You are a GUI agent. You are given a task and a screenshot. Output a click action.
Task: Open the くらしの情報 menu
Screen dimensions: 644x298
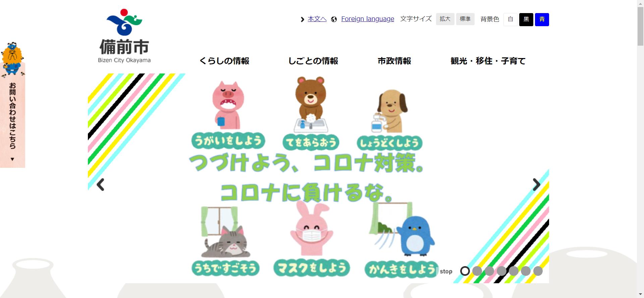click(224, 61)
